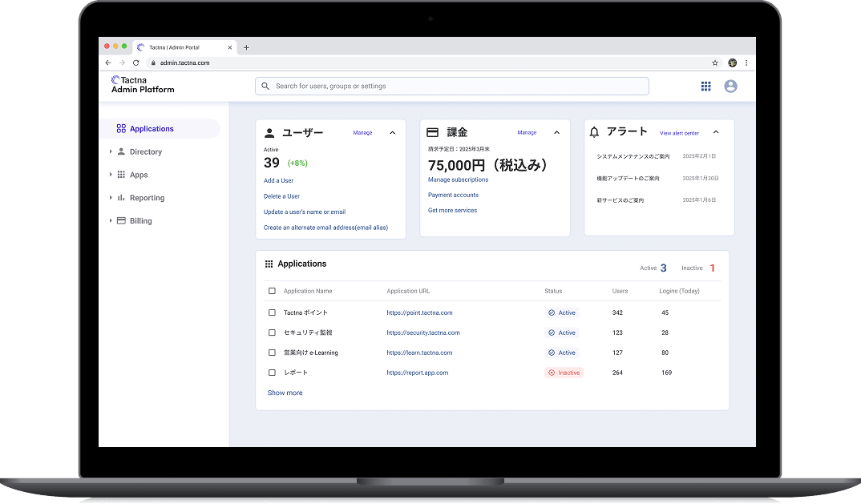861x504 pixels.
Task: Expand the Billing tree arrow
Action: (111, 220)
